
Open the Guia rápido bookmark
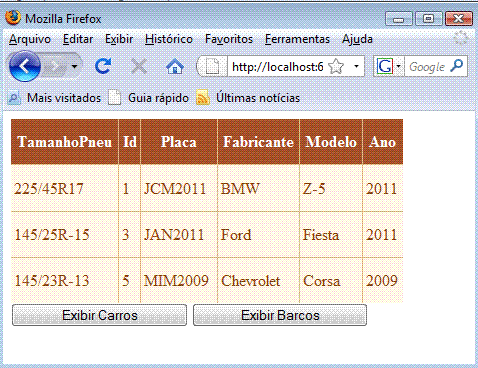(149, 98)
